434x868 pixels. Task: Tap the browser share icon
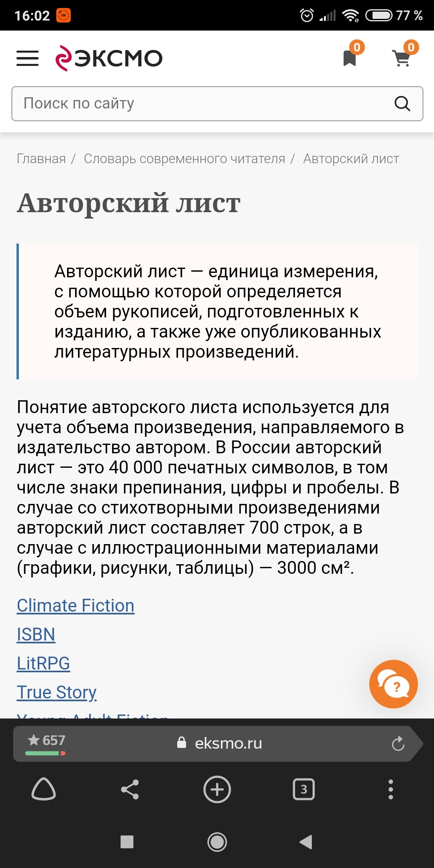coord(130,790)
